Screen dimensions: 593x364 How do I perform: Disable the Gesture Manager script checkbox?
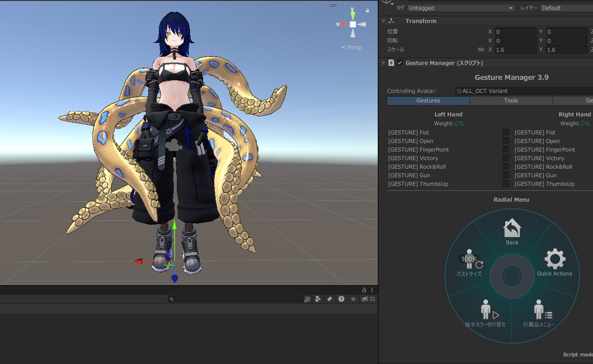coord(400,63)
